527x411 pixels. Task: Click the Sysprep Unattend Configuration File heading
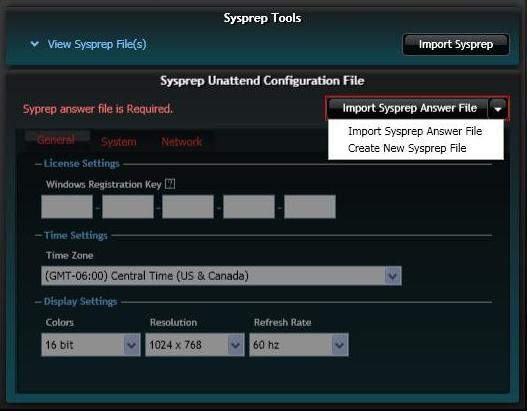262,81
